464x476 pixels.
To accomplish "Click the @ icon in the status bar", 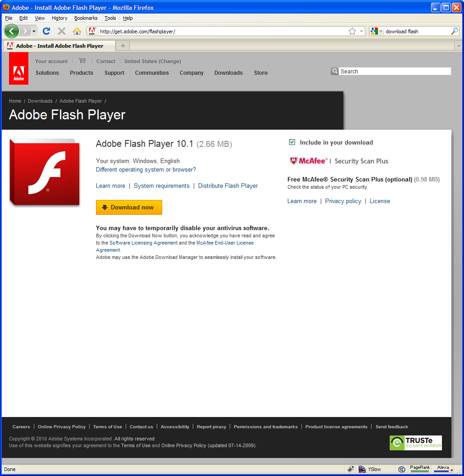I will [402, 469].
